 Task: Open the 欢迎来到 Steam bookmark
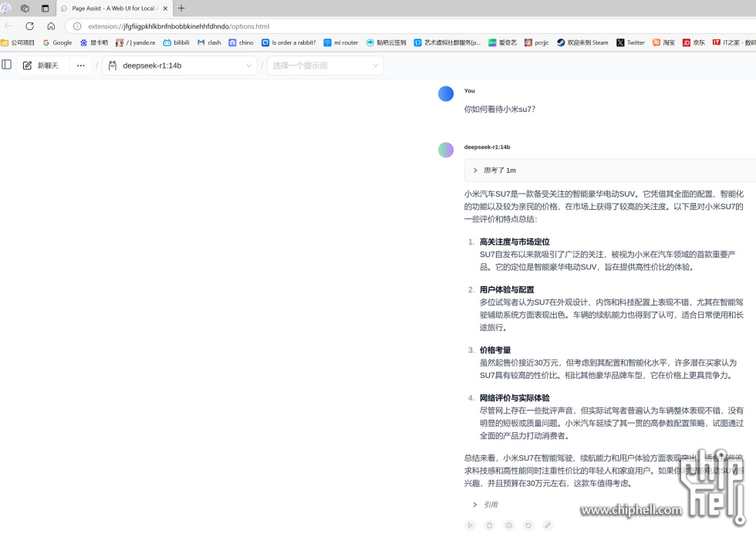pos(582,42)
